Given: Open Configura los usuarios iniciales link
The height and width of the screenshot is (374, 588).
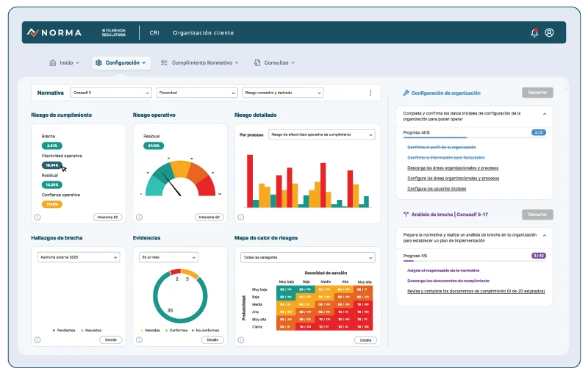Looking at the screenshot, I should (437, 189).
